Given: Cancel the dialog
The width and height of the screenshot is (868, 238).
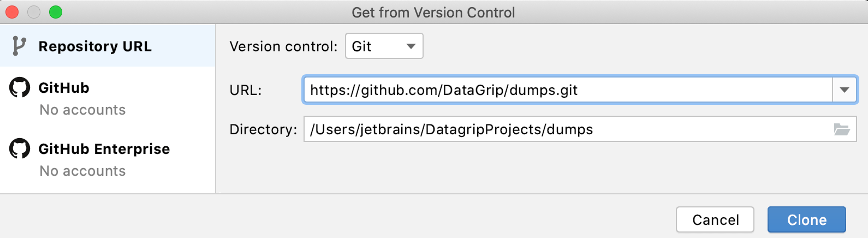Looking at the screenshot, I should tap(715, 219).
